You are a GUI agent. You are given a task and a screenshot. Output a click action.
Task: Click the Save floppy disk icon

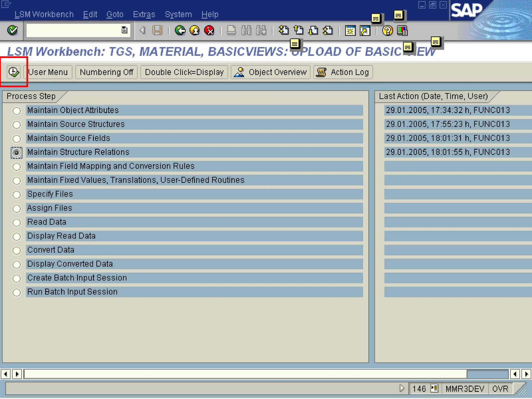[157, 30]
